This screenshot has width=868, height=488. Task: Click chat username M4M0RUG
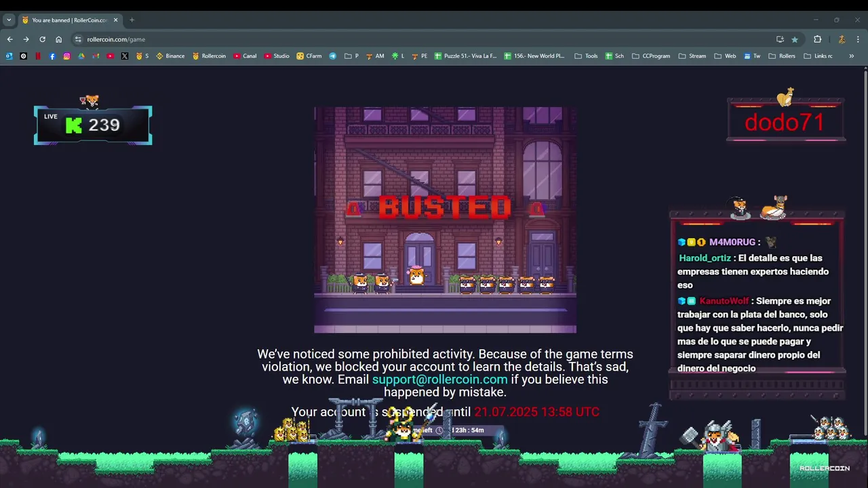pyautogui.click(x=732, y=242)
